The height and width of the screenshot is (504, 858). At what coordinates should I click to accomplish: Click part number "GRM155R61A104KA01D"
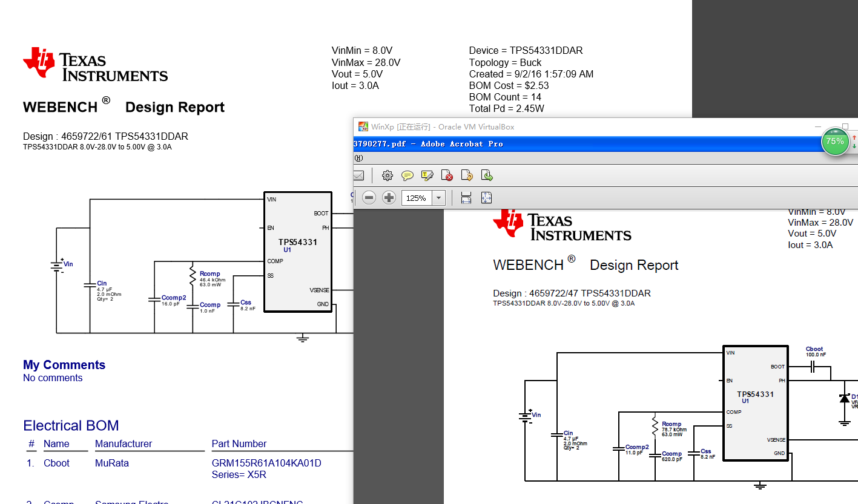266,463
